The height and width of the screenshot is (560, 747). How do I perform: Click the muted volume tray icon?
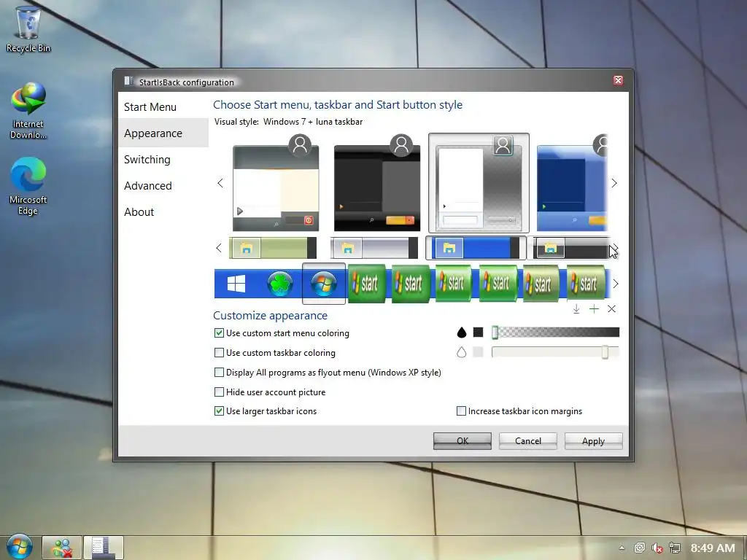657,548
